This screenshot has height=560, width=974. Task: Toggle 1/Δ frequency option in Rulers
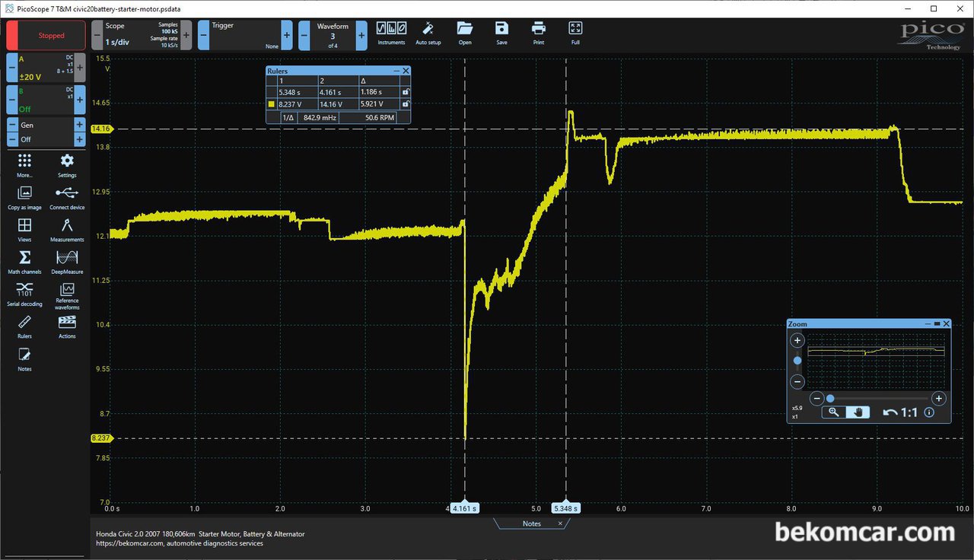pos(289,118)
